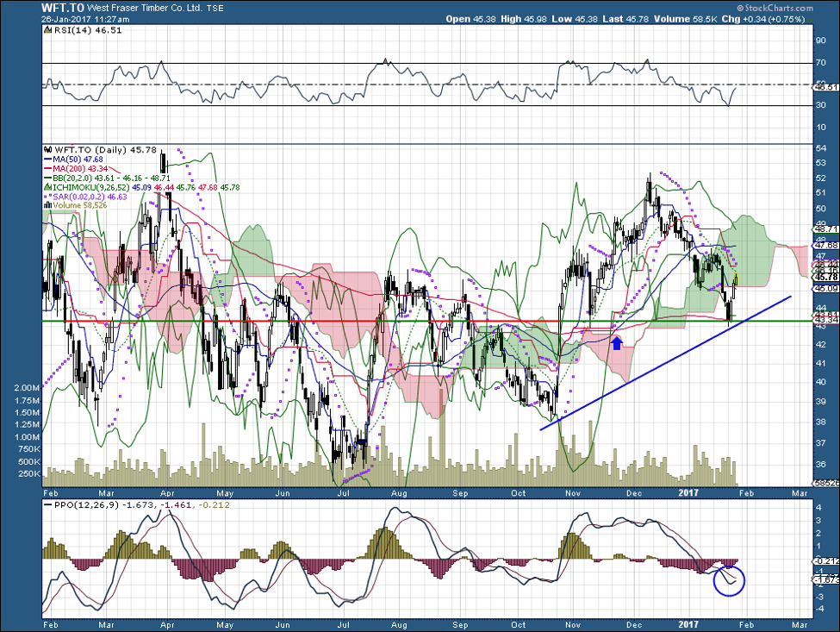Click Nov on the PPO panel date axis

click(x=573, y=624)
